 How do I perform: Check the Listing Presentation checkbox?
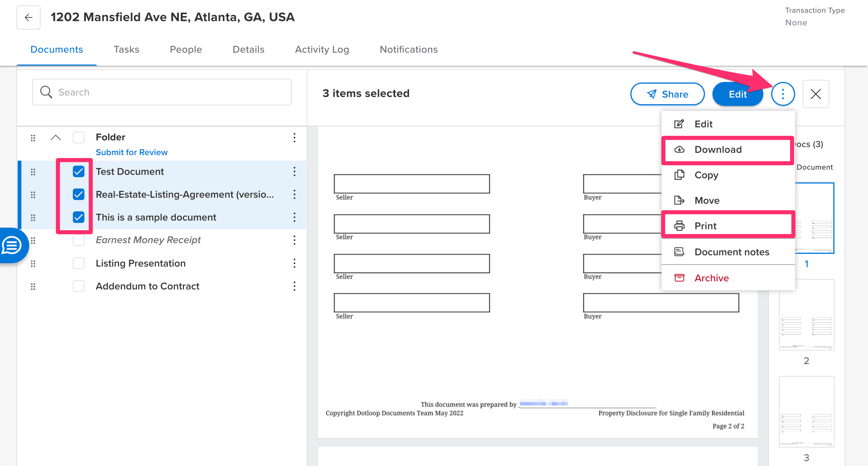[x=79, y=263]
